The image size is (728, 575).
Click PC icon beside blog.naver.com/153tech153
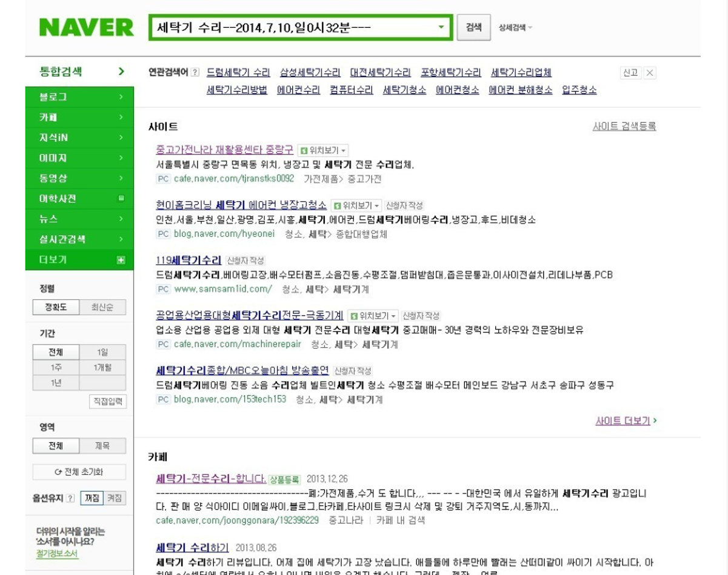coord(163,399)
